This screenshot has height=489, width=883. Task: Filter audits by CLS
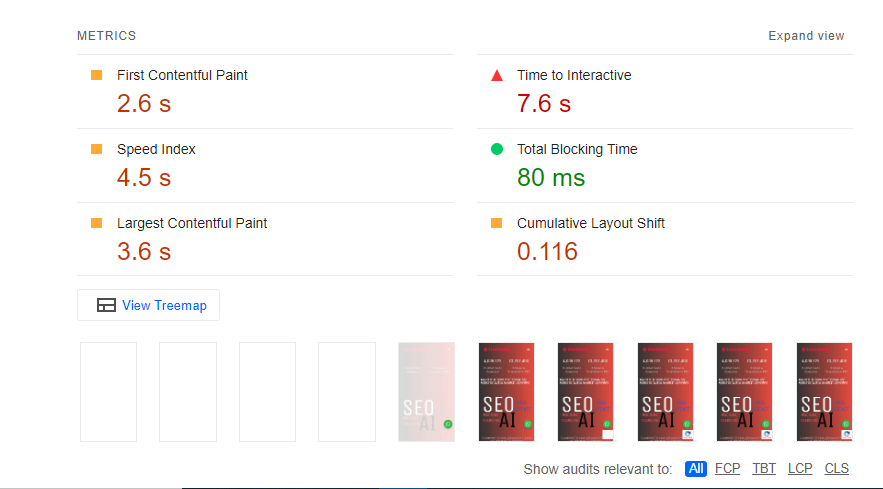tap(836, 468)
